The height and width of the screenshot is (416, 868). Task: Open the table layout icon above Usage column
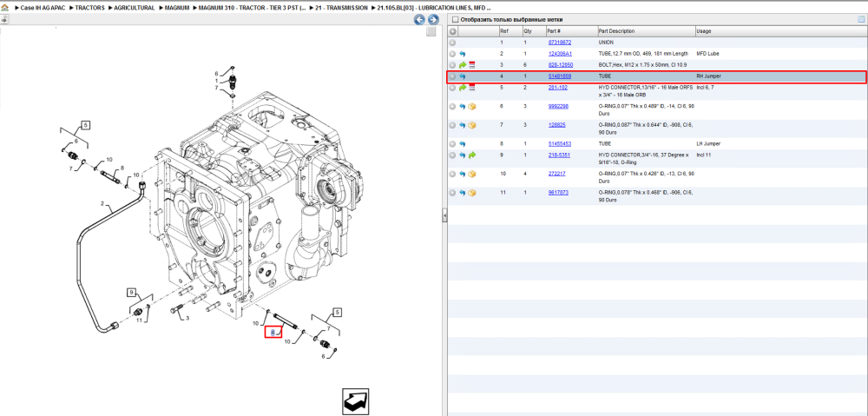[x=861, y=20]
